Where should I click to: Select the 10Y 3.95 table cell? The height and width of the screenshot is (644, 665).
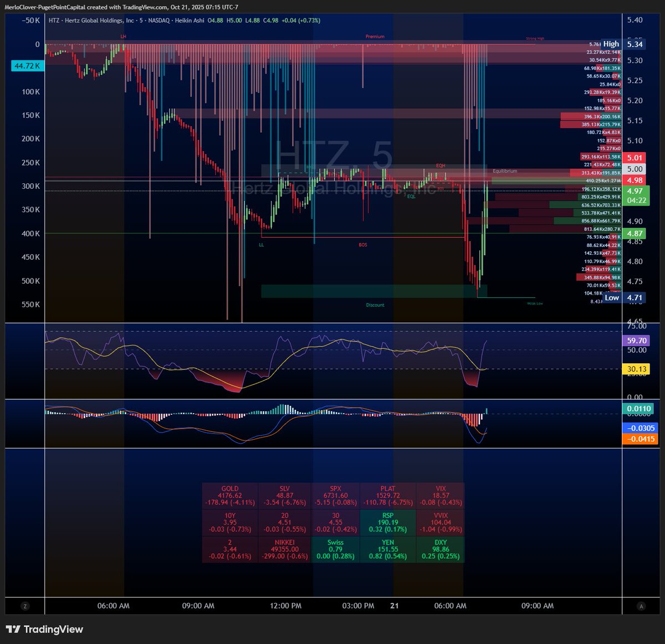tap(230, 523)
